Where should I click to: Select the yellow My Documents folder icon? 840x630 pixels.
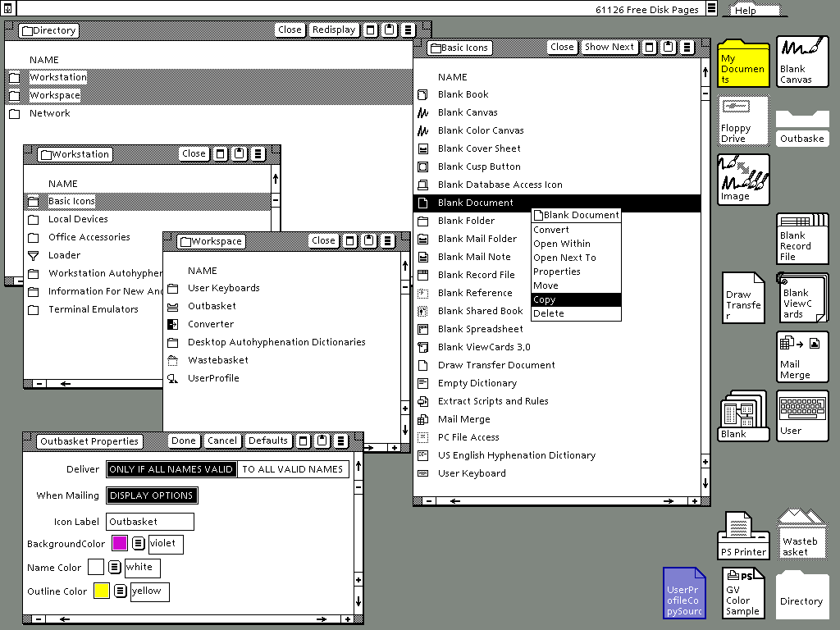[x=743, y=62]
